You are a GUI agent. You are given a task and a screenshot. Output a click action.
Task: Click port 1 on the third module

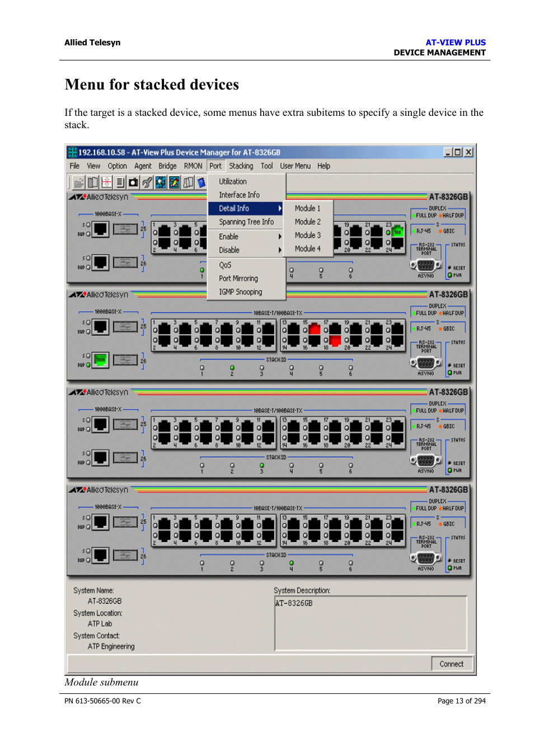[165, 426]
